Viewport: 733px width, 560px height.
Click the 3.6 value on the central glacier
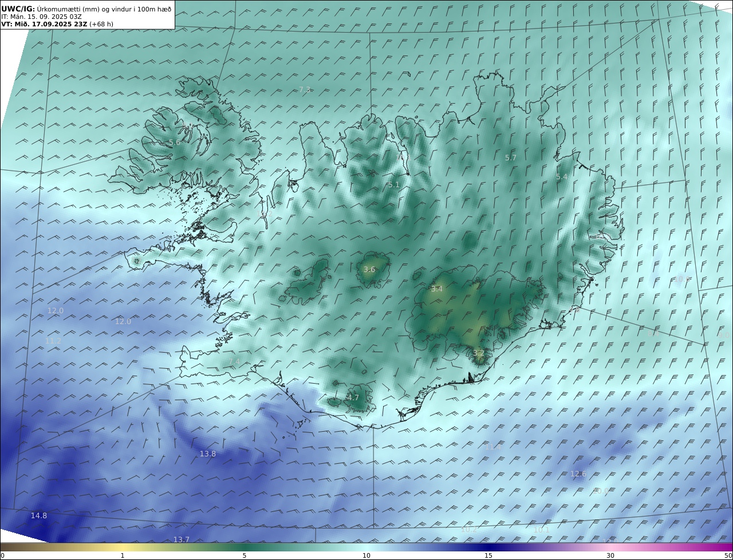(x=369, y=269)
